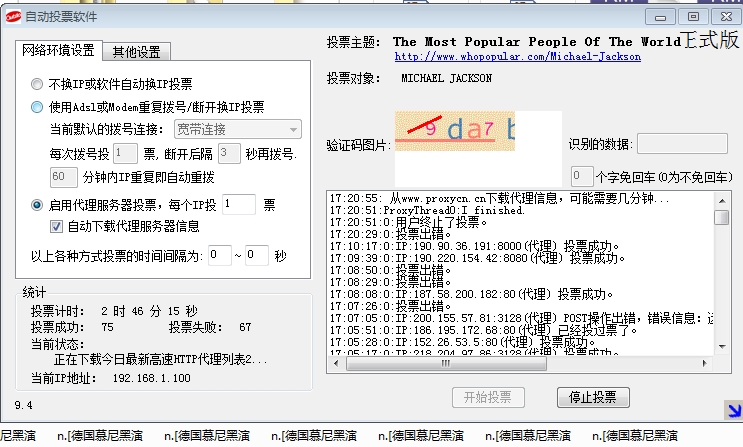
Task: Click log line with IP 190.220.154.42:8080
Action: coord(477,258)
